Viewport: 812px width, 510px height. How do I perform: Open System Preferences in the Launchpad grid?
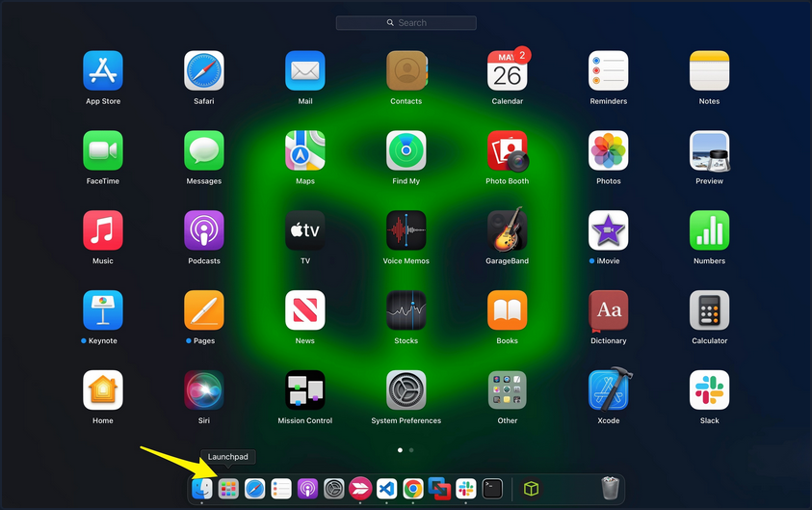click(406, 389)
